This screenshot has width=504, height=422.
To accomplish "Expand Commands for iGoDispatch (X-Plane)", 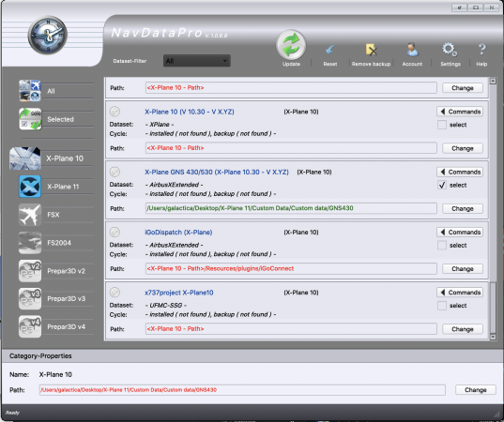I will pyautogui.click(x=460, y=232).
